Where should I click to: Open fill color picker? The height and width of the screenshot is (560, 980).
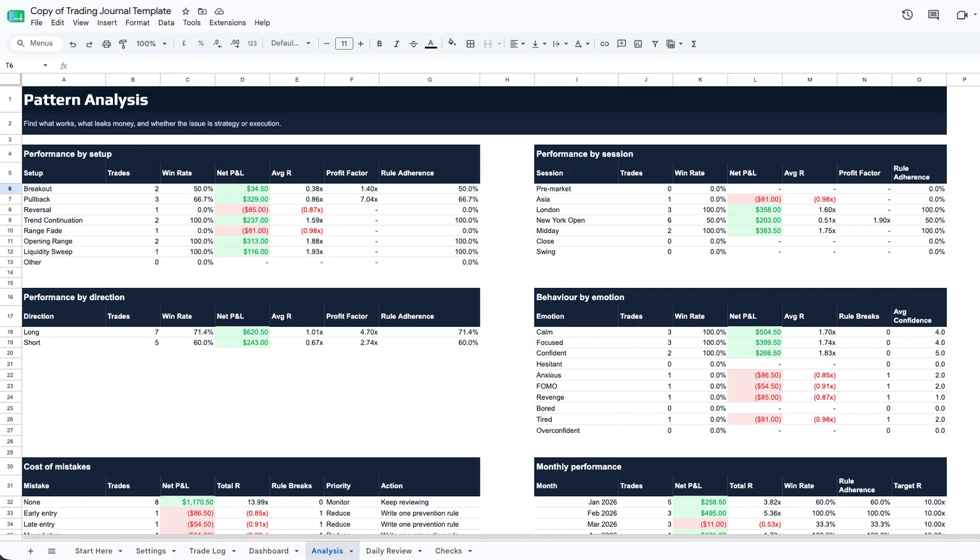[452, 43]
